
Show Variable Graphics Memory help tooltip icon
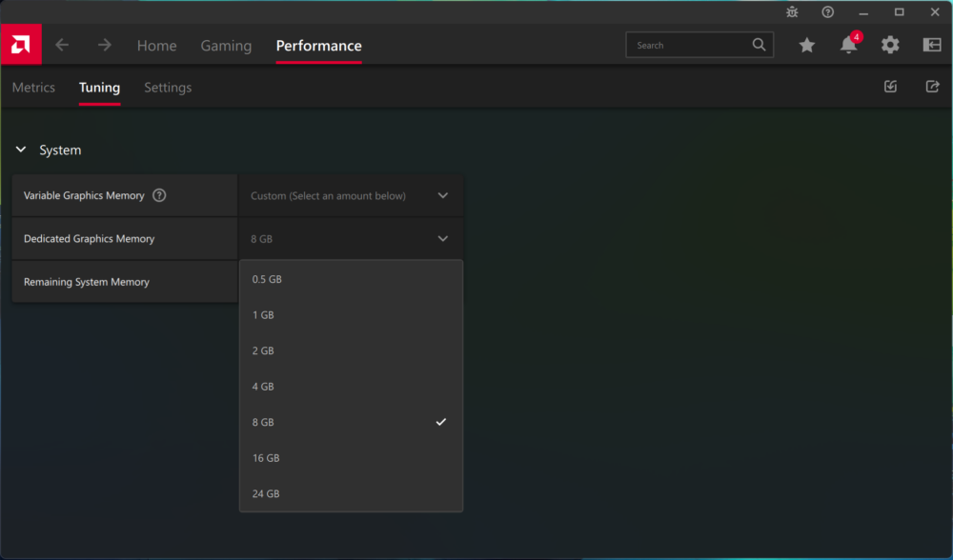(159, 195)
